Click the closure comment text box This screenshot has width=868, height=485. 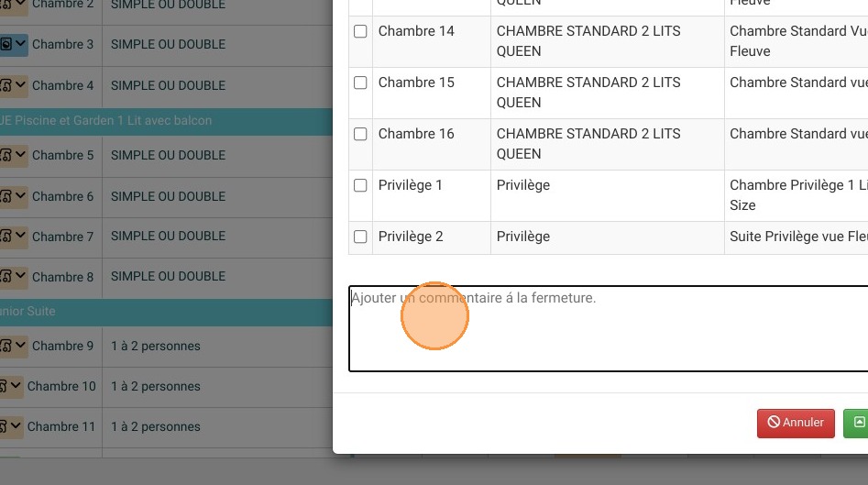click(609, 329)
